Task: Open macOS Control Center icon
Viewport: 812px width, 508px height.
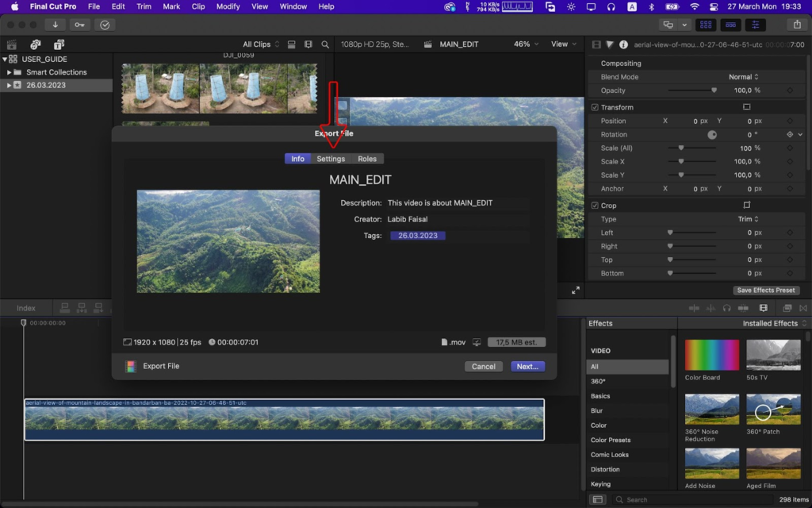Action: tap(714, 6)
